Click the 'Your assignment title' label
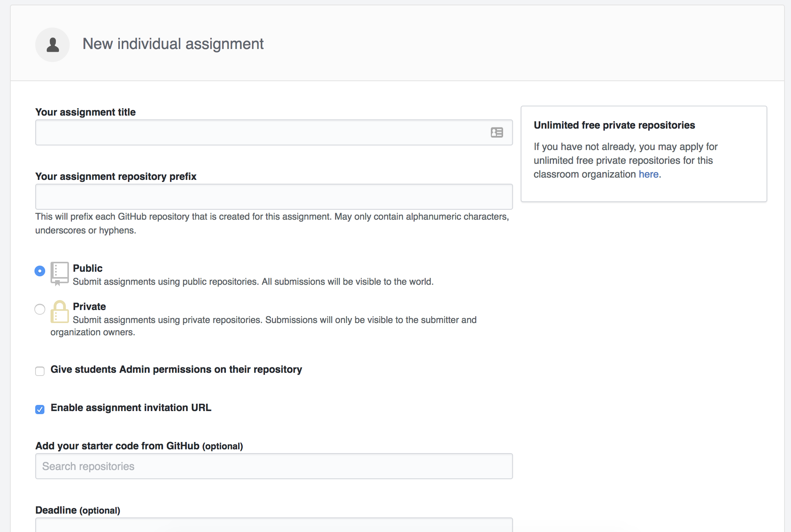The image size is (791, 532). [x=85, y=112]
